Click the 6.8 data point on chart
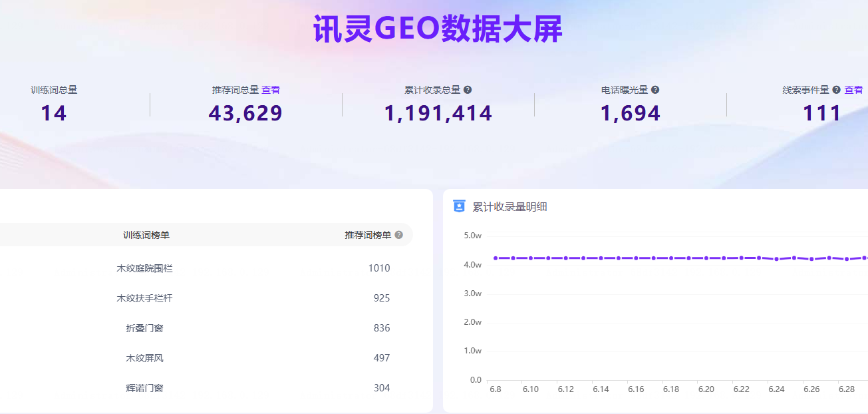 (496, 258)
